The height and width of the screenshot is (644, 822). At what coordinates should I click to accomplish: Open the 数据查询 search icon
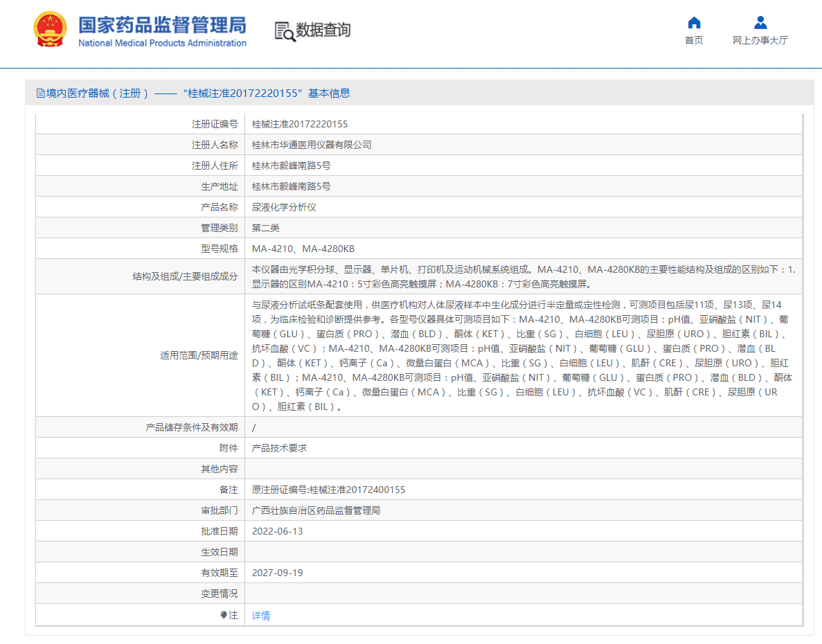pyautogui.click(x=285, y=31)
